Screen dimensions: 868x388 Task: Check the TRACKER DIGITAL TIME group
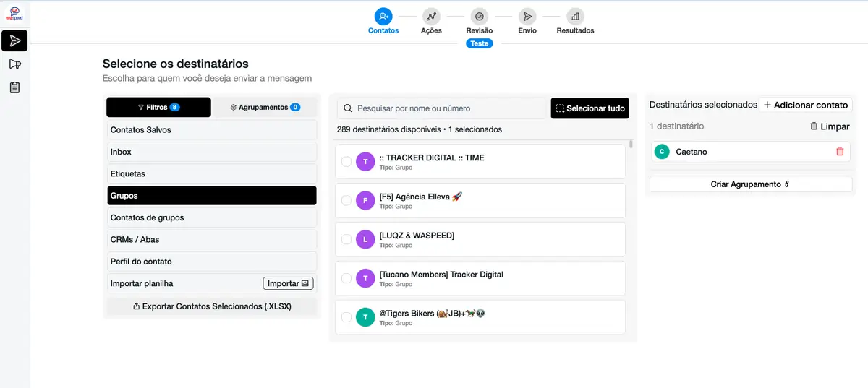pos(346,161)
